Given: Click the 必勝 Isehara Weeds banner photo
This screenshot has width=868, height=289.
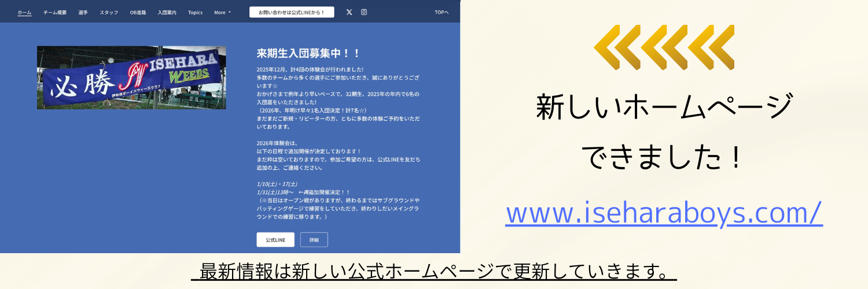Looking at the screenshot, I should (x=131, y=77).
